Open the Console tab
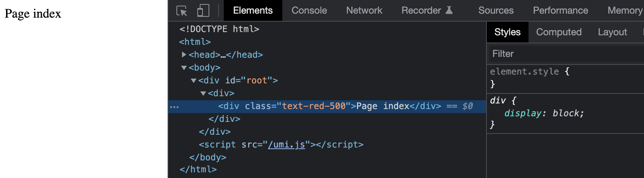The width and height of the screenshot is (644, 178). point(309,10)
